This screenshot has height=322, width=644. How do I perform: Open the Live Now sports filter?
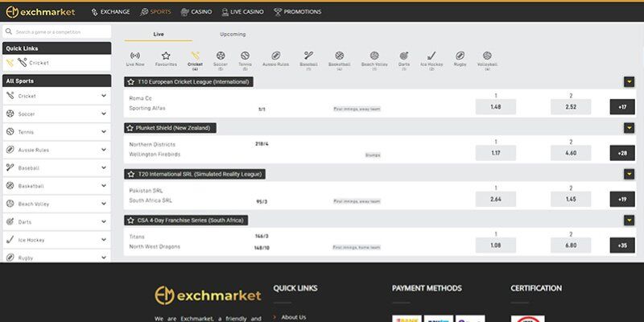tap(134, 59)
